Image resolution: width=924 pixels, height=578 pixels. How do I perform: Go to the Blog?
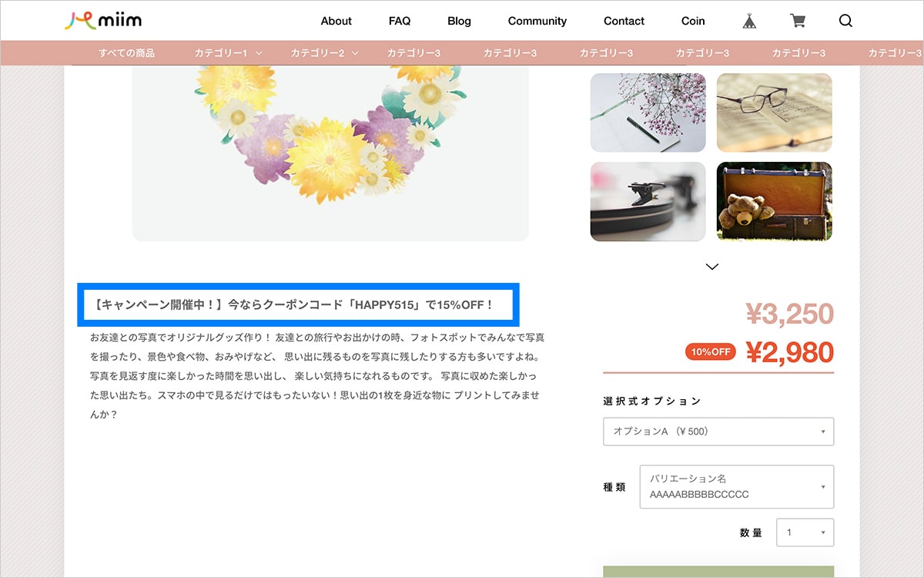pyautogui.click(x=459, y=21)
